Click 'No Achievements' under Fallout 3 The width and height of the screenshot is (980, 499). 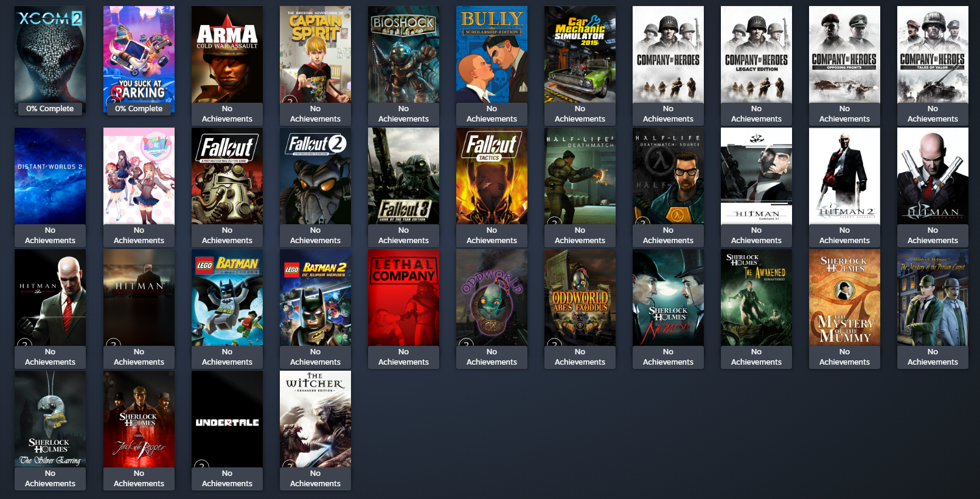click(x=403, y=235)
